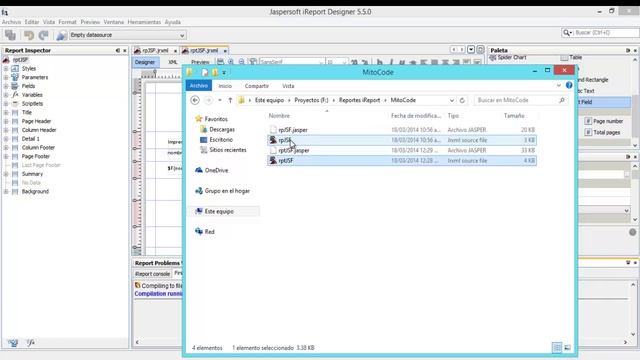Image resolution: width=640 pixels, height=360 pixels.
Task: Select the Scriptlets tree item
Action: click(32, 104)
